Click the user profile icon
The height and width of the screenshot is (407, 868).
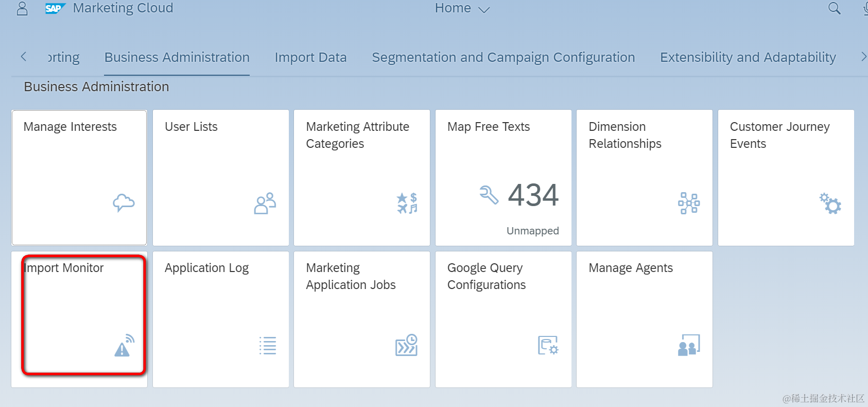click(x=22, y=8)
